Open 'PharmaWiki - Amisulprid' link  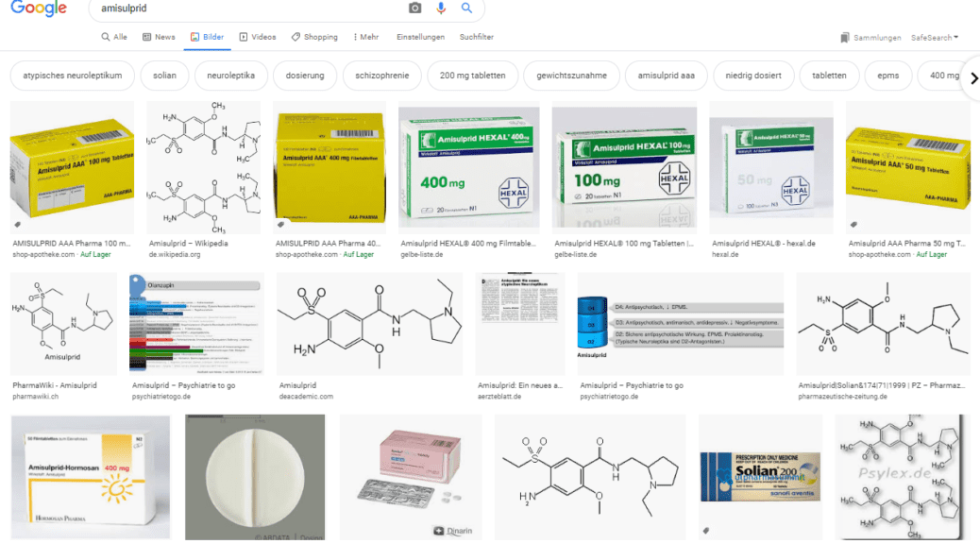55,385
